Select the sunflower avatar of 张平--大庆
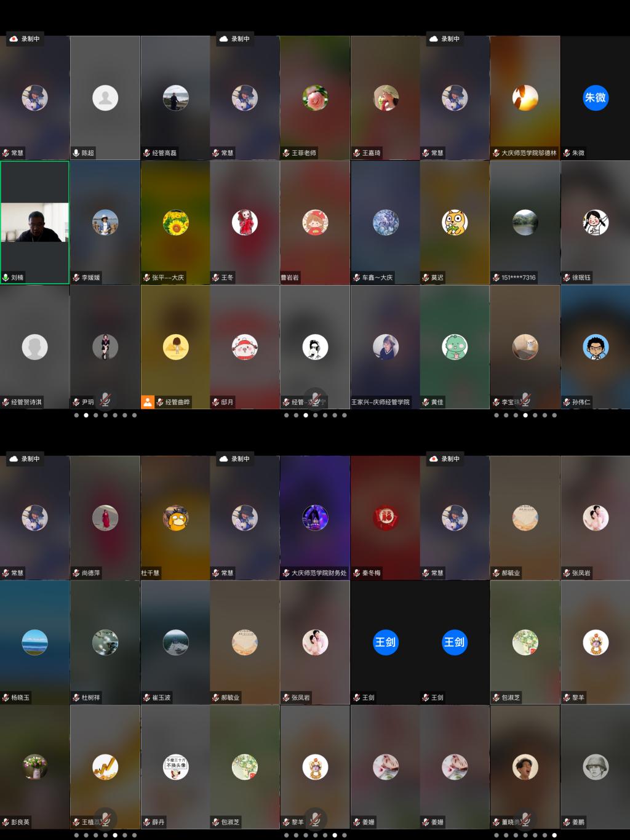Image resolution: width=630 pixels, height=840 pixels. pos(175,222)
